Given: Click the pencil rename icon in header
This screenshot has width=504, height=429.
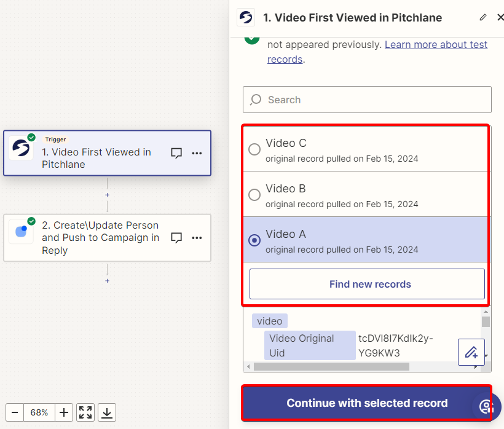Looking at the screenshot, I should 482,17.
